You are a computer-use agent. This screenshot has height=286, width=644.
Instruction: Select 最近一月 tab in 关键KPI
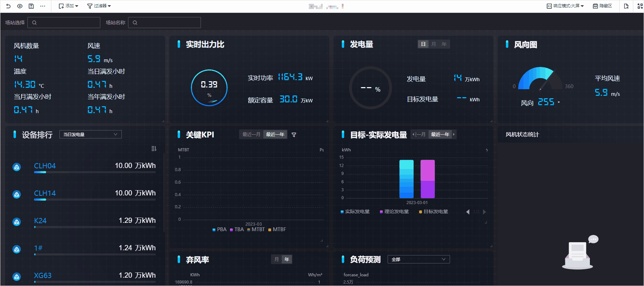point(251,134)
